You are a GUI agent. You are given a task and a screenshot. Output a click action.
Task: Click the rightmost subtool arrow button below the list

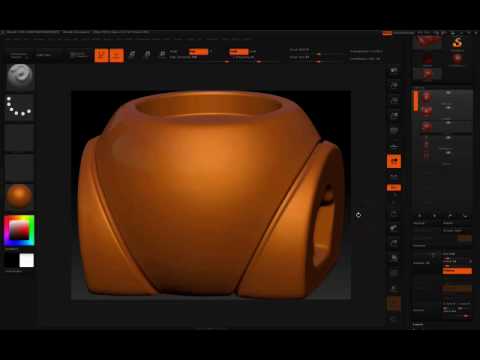click(466, 216)
